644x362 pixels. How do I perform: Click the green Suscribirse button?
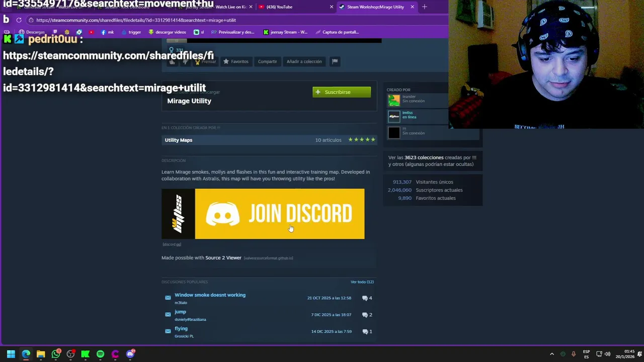coord(342,92)
